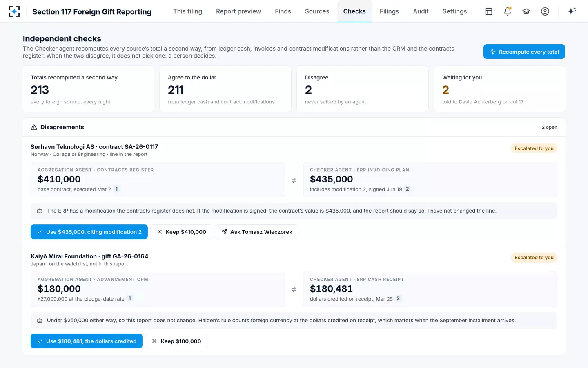Open the Agree to the dollar card
Image resolution: width=588 pixels, height=368 pixels.
225,89
